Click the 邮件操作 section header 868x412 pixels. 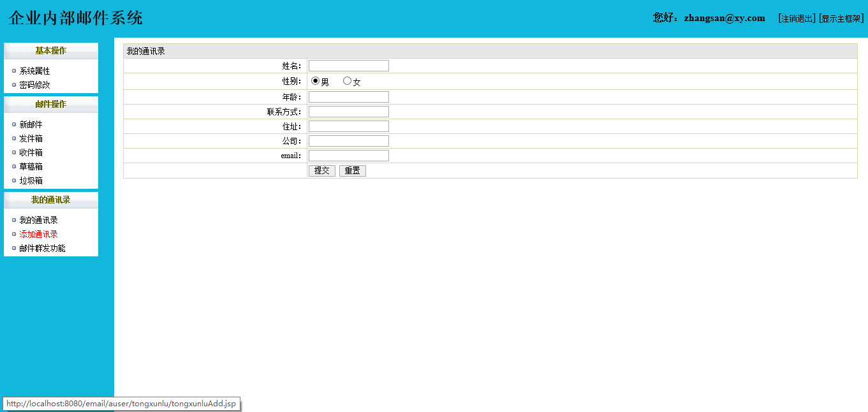coord(51,105)
